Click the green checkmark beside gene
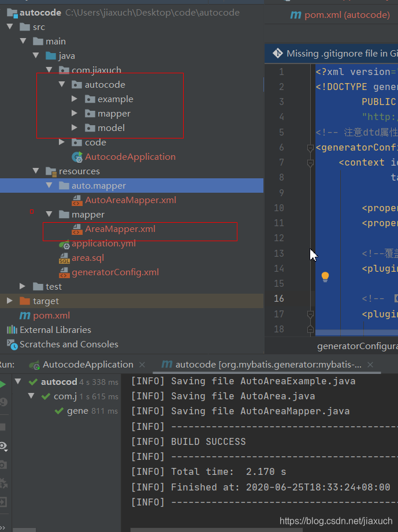This screenshot has width=398, height=532. [x=59, y=411]
